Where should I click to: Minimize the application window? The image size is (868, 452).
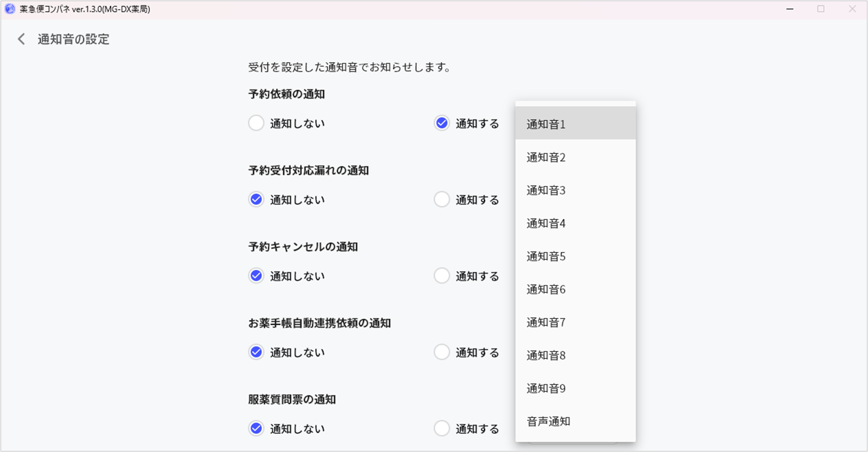[790, 9]
